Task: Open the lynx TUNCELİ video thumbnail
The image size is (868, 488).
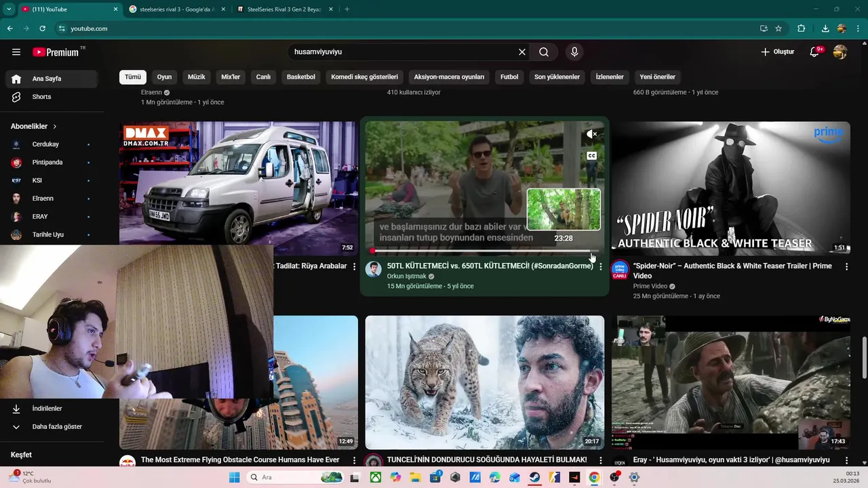Action: (485, 382)
